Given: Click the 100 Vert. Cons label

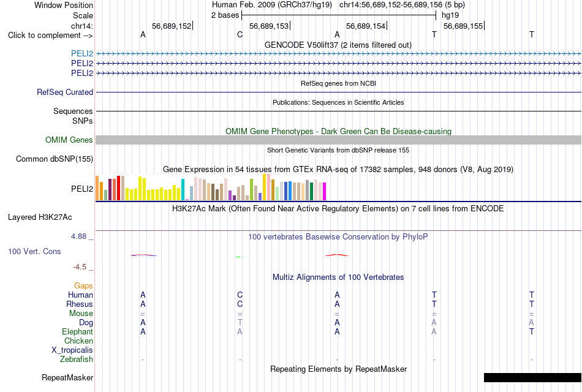Looking at the screenshot, I should (34, 251).
